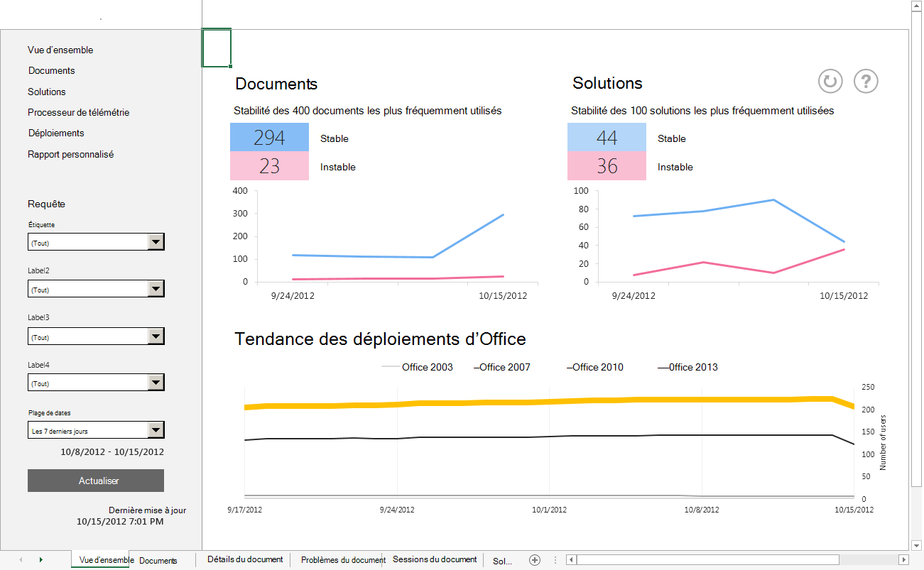
Task: Open the Label2 filter dropdown
Action: (x=156, y=288)
